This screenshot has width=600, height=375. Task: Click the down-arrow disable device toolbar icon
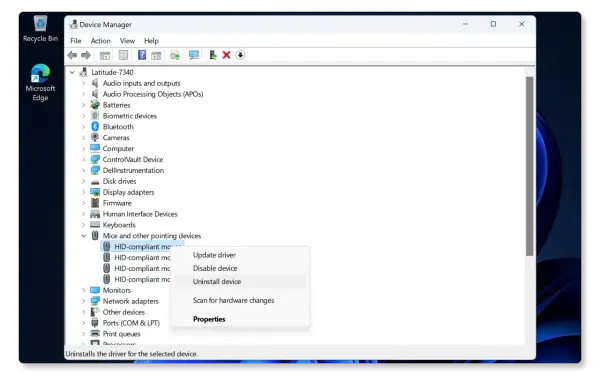(240, 55)
